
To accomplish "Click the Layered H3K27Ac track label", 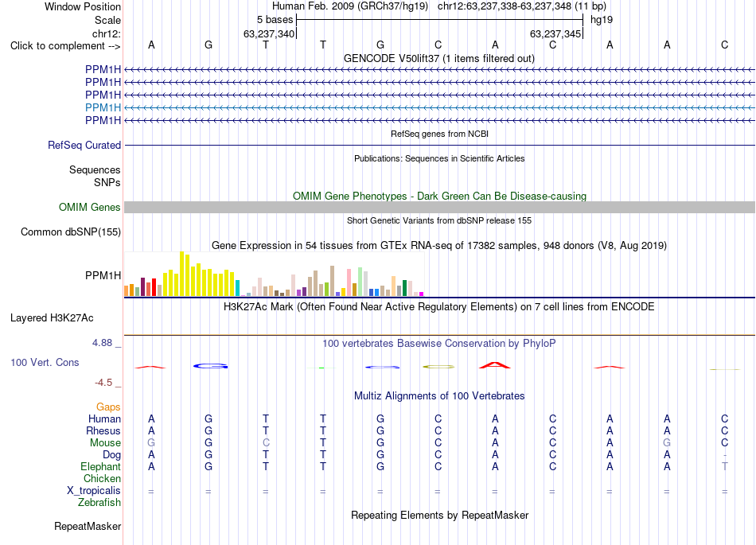I will coord(52,318).
